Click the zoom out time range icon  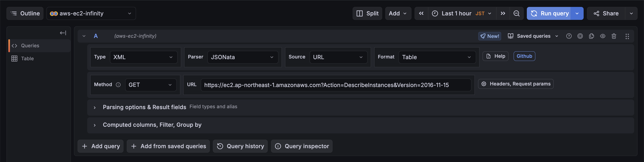[516, 13]
